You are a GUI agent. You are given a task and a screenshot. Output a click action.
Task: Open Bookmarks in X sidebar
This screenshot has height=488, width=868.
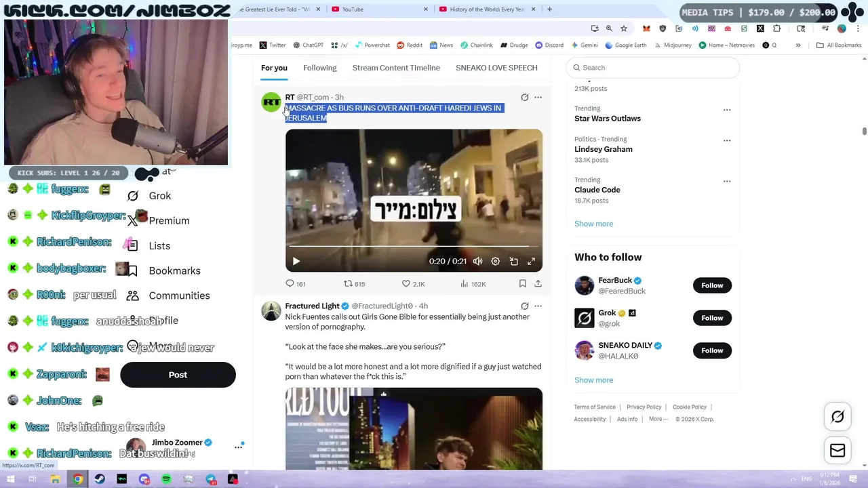tap(165, 270)
